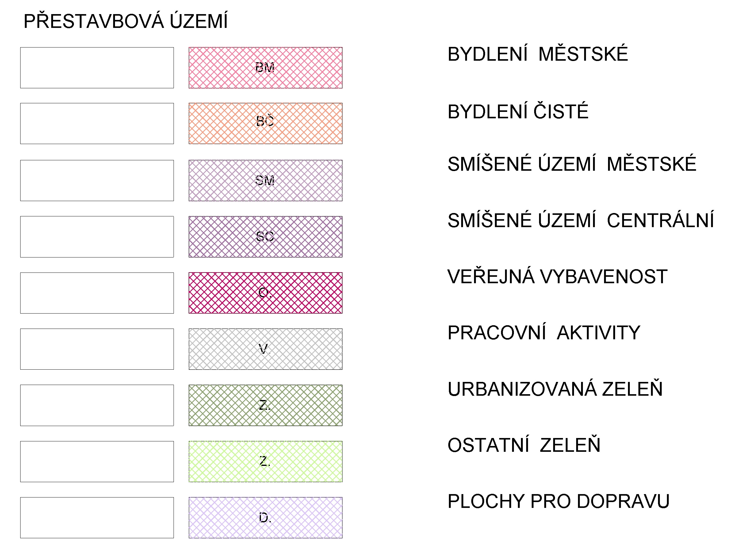Screen dimensions: 731x560
Task: Click the dark green Z. swatch
Action: (265, 405)
